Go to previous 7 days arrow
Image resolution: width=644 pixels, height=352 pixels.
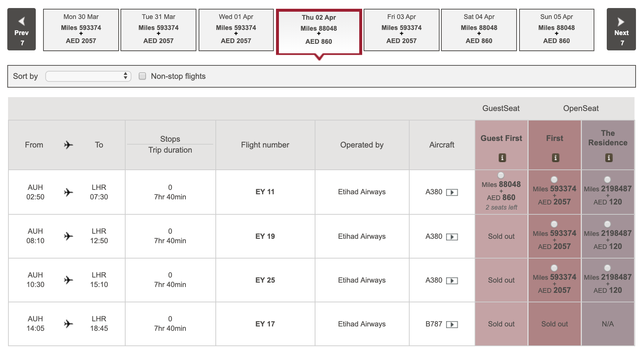pos(22,29)
